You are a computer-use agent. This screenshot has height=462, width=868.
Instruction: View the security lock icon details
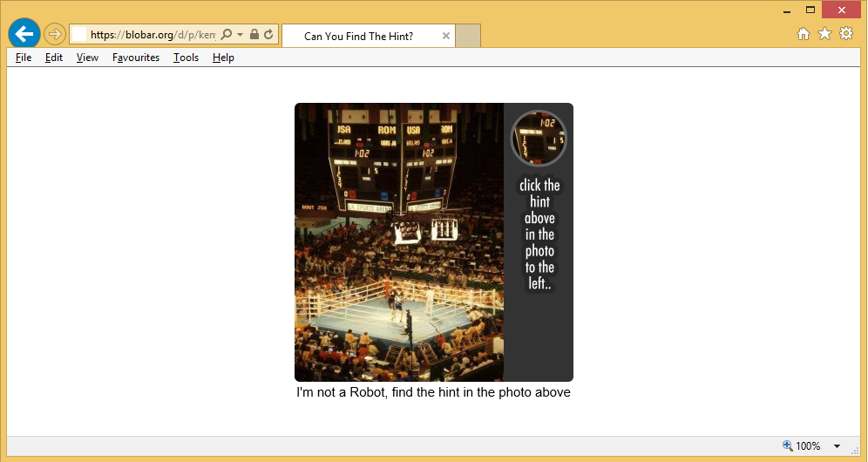[x=254, y=35]
